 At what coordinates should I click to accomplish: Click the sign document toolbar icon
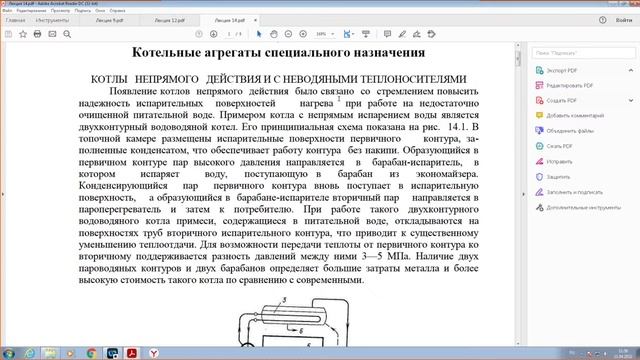[417, 34]
